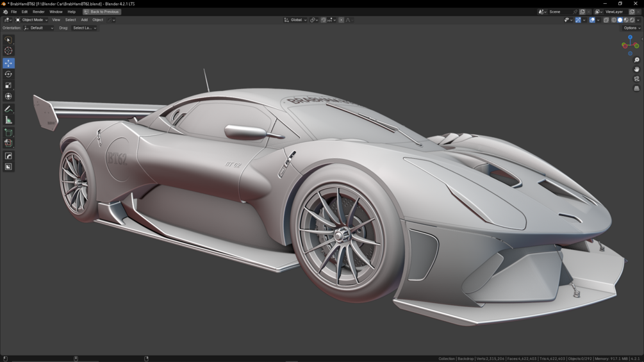644x362 pixels.
Task: Switch to wireframe viewport shading
Action: coord(614,20)
